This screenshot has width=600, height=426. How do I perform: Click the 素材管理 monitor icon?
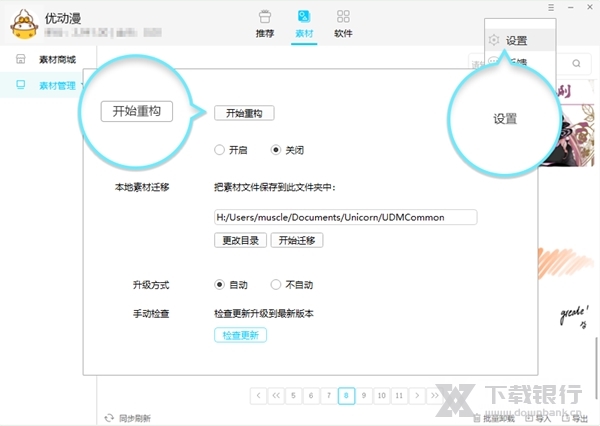[x=20, y=85]
